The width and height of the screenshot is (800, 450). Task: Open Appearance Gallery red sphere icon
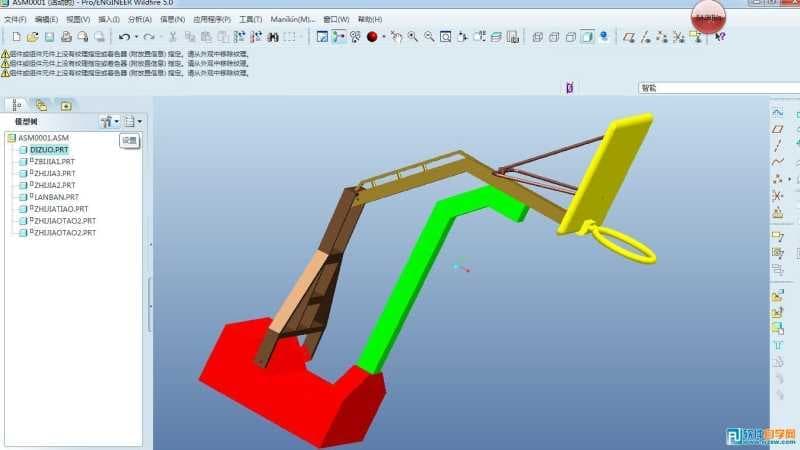[372, 37]
